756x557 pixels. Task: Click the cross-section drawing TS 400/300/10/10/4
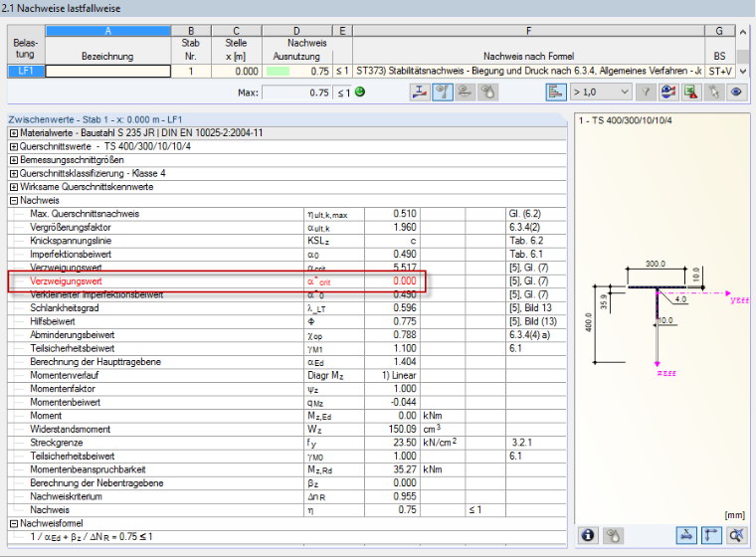tap(665, 319)
